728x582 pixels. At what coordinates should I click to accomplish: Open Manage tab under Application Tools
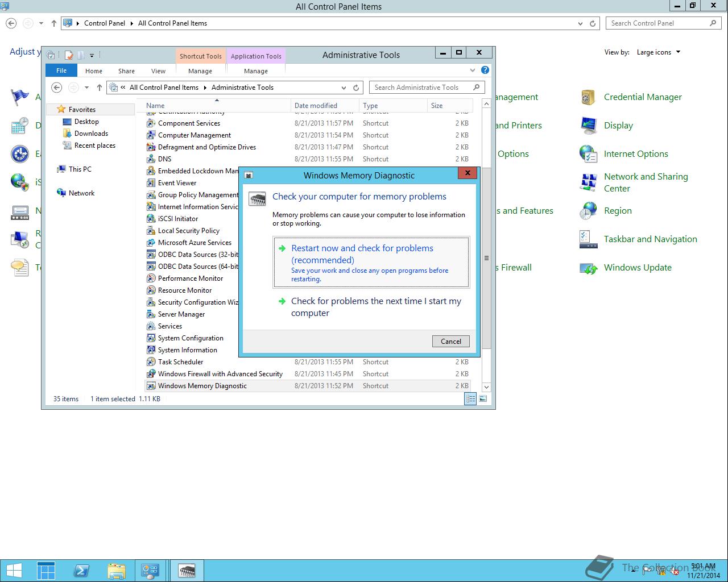tap(256, 71)
